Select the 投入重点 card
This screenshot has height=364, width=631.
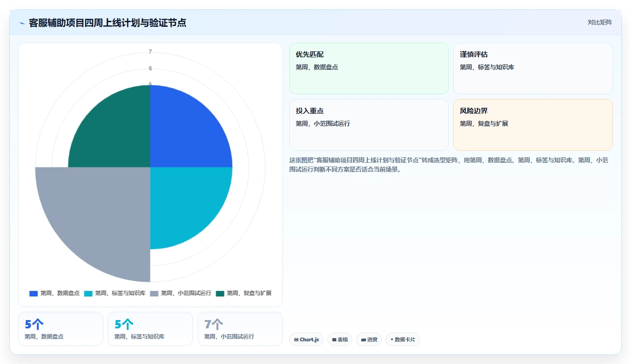(x=369, y=125)
